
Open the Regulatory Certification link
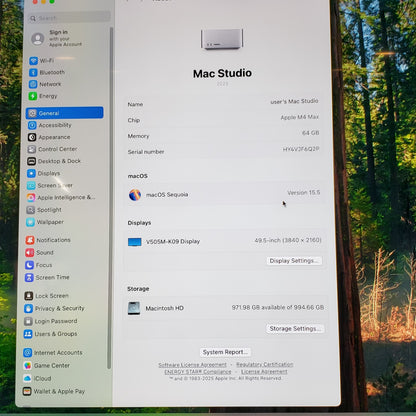[x=265, y=364]
